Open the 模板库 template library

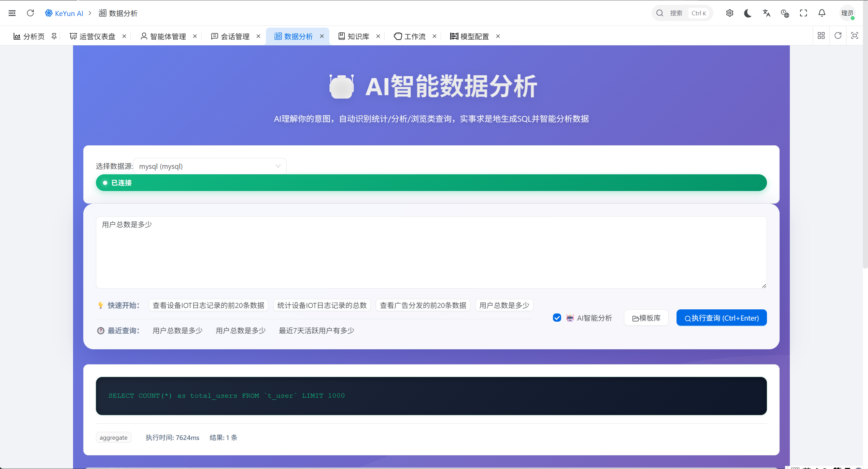point(646,318)
